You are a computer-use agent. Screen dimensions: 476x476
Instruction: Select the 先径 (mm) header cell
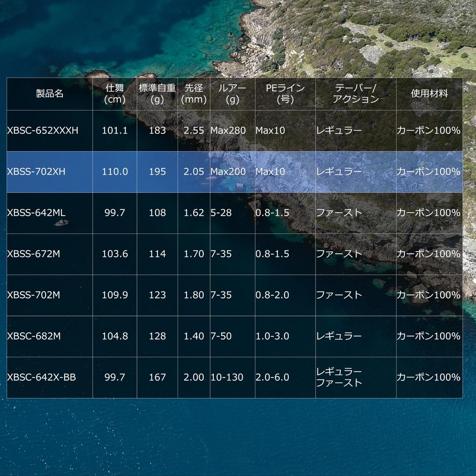pyautogui.click(x=194, y=93)
